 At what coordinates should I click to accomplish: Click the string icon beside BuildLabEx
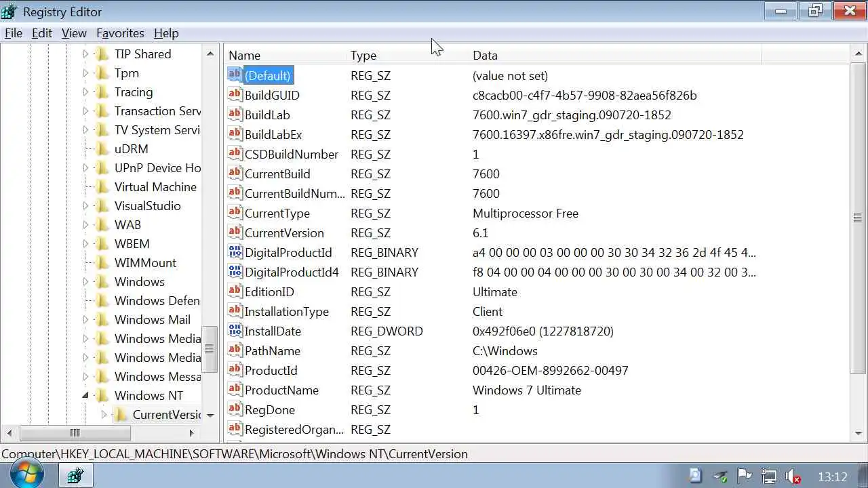tap(235, 134)
